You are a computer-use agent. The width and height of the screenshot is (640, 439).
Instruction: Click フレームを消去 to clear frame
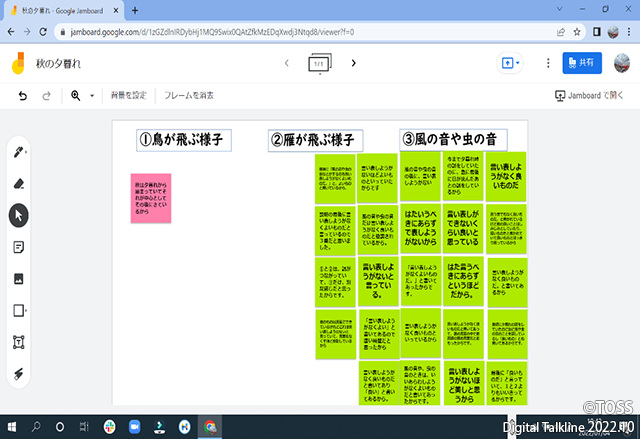189,96
